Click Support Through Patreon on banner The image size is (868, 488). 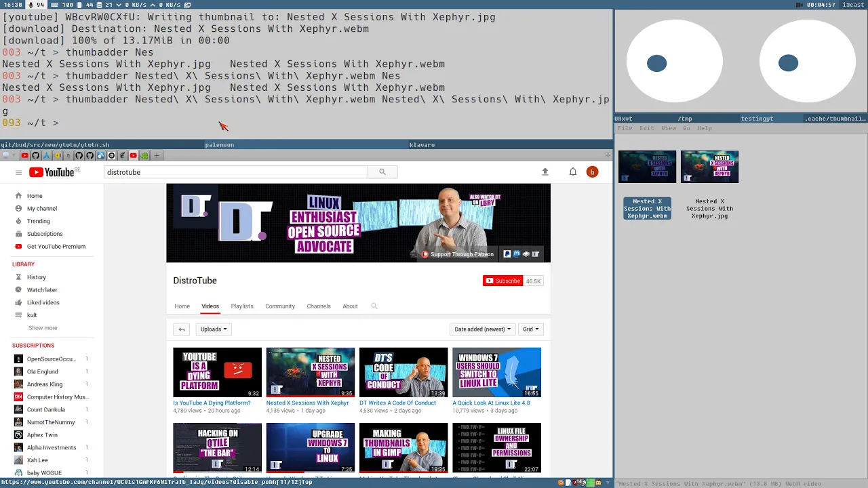pyautogui.click(x=458, y=254)
